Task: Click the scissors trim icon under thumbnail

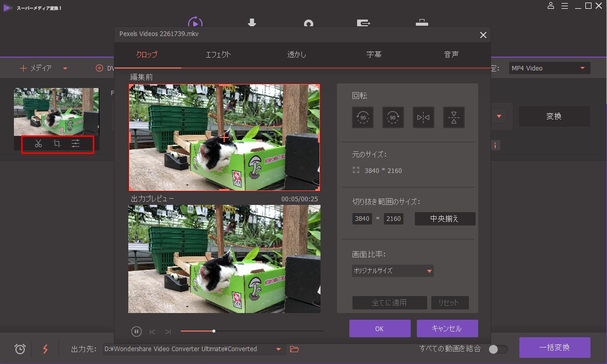Action: (38, 144)
